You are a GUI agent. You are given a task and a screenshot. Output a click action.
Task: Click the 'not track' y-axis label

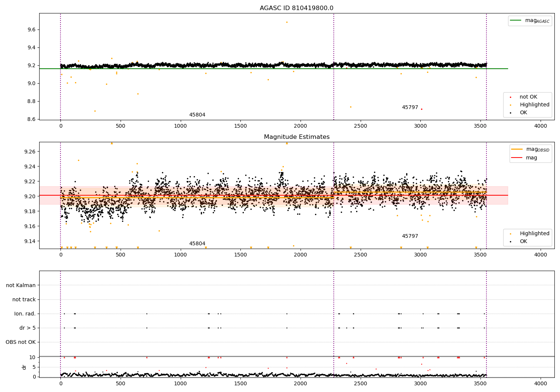[x=24, y=300]
